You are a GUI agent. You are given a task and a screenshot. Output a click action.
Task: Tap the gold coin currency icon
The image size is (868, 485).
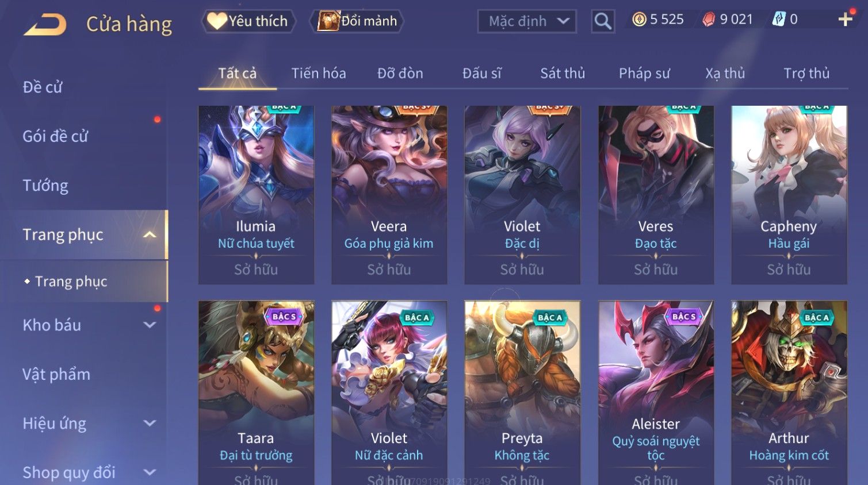639,20
